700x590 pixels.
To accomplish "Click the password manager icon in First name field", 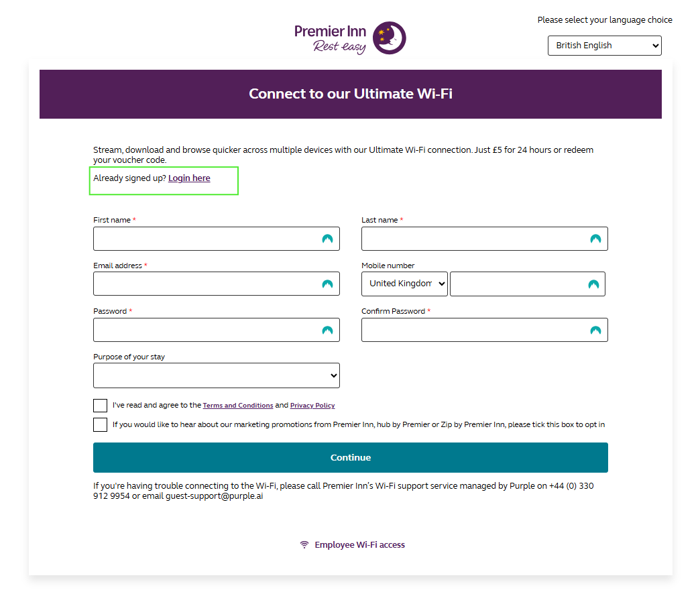I will pos(327,239).
